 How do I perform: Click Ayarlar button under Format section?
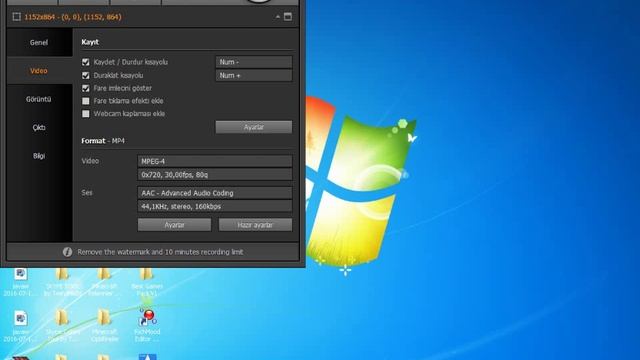tap(174, 225)
